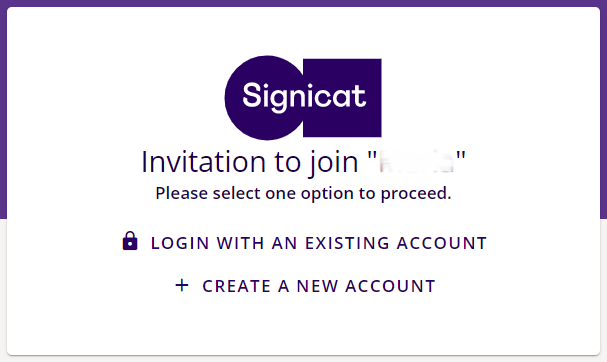607x362 pixels.
Task: Click empty card area below Create account
Action: tap(304, 325)
